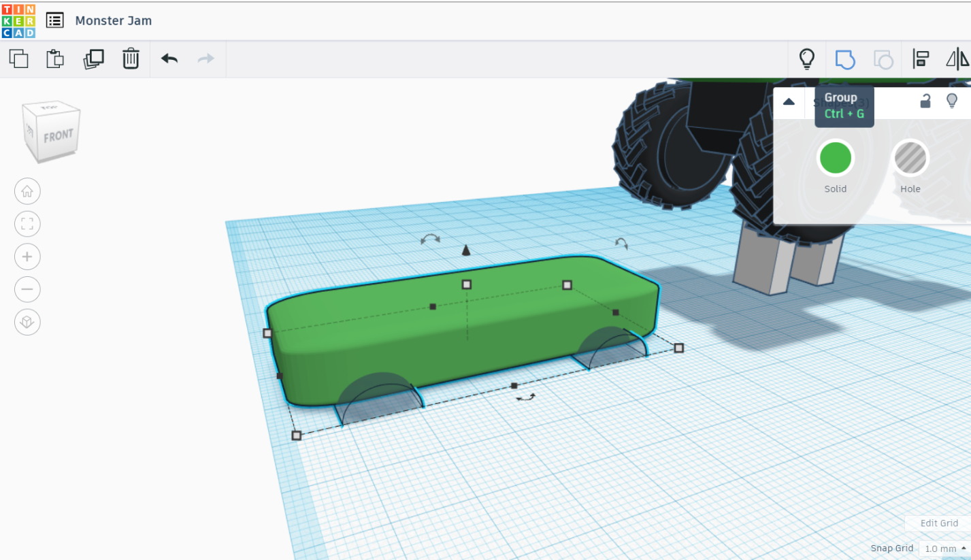Open the Snap Grid 1.0 mm dropdown
The image size is (971, 560).
[944, 548]
